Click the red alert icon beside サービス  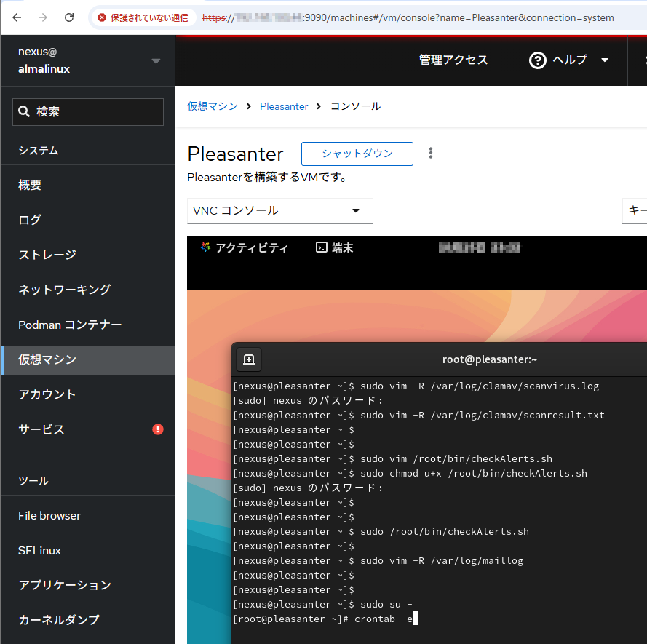tap(158, 429)
